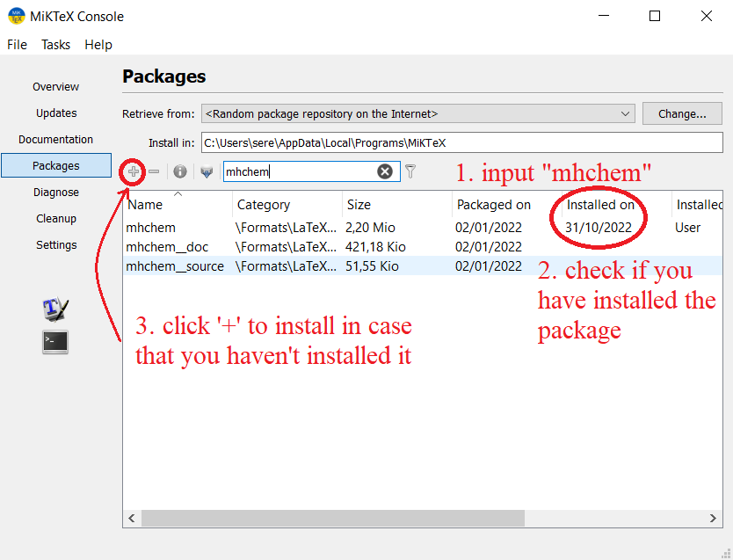Click the filter funnel icon
The image size is (733, 560).
tap(410, 172)
